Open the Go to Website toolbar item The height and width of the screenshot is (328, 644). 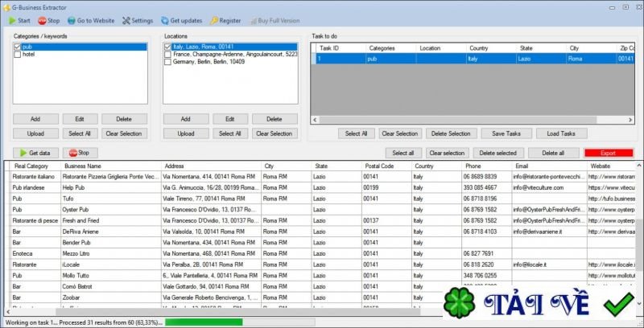(x=91, y=21)
